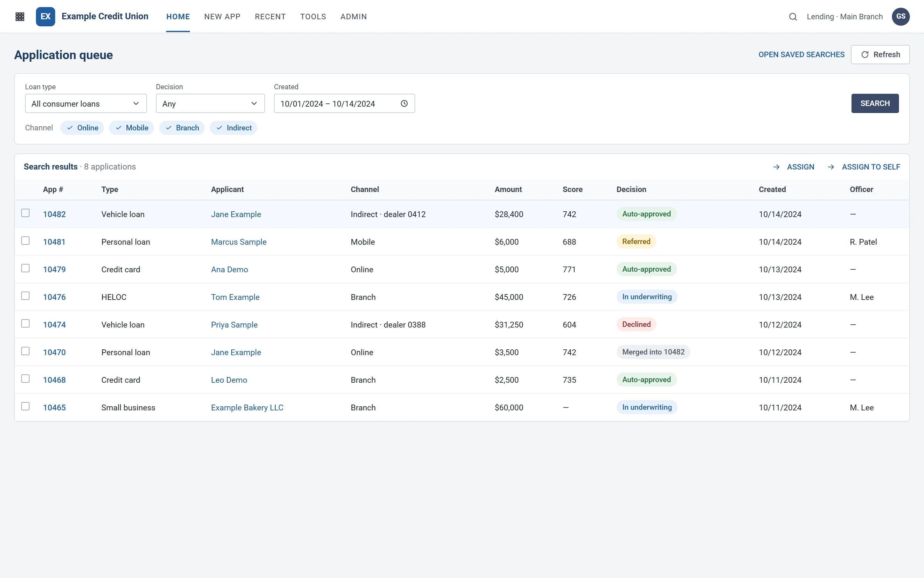Image resolution: width=924 pixels, height=578 pixels.
Task: Open applicant Marcus Sample
Action: pyautogui.click(x=239, y=242)
